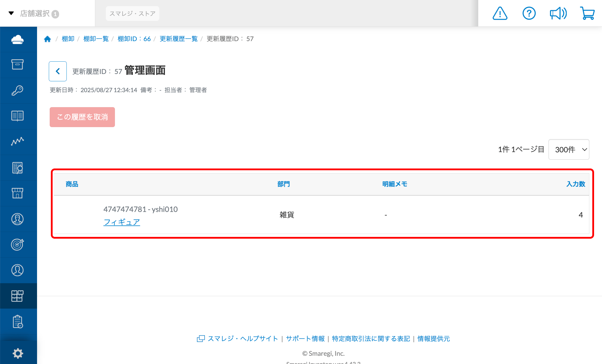Click the この履歴を取消 button
The image size is (602, 364).
tap(82, 117)
